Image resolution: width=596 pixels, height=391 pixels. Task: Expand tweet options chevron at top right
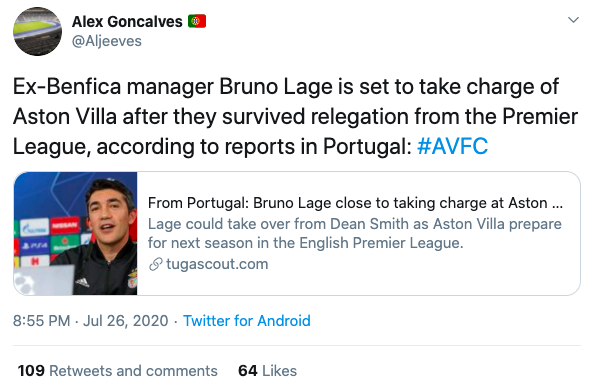573,19
